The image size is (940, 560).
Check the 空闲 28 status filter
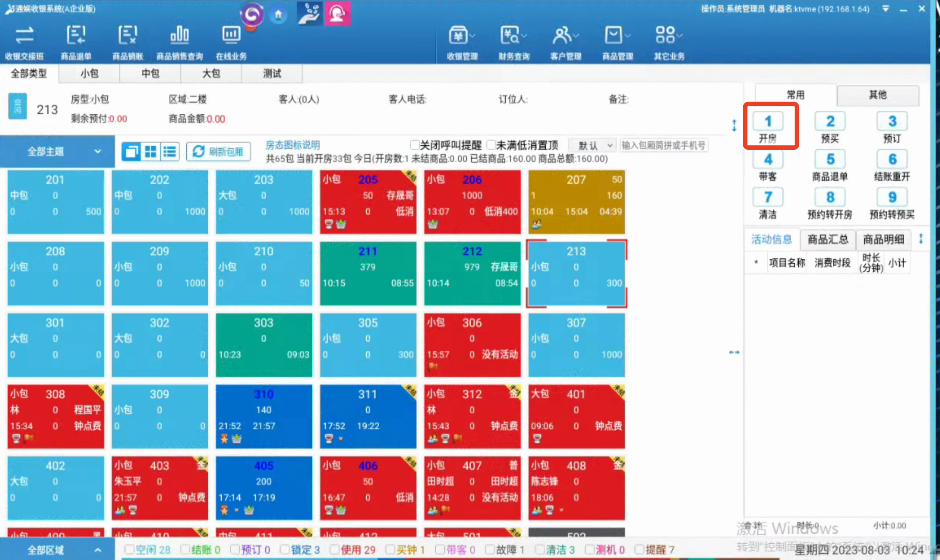tap(129, 549)
